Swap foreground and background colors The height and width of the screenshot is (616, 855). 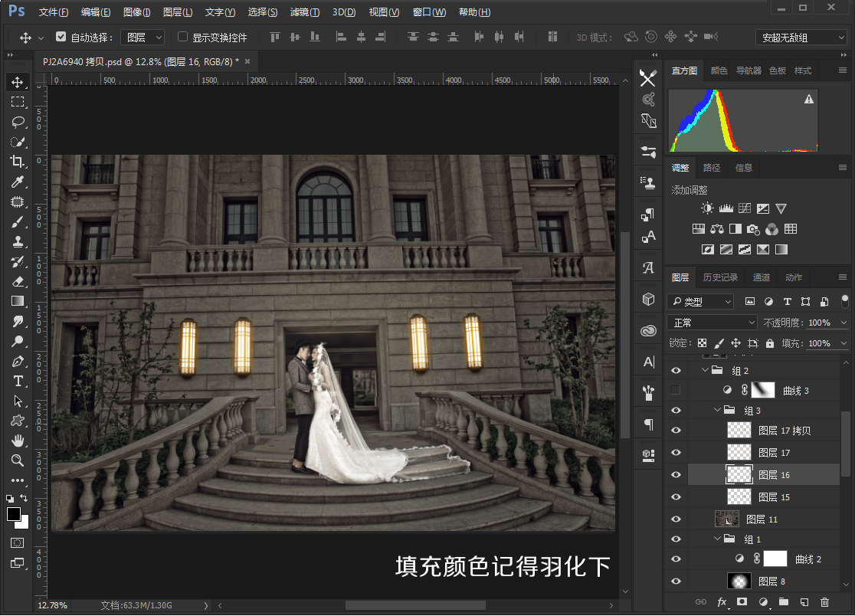[x=24, y=498]
